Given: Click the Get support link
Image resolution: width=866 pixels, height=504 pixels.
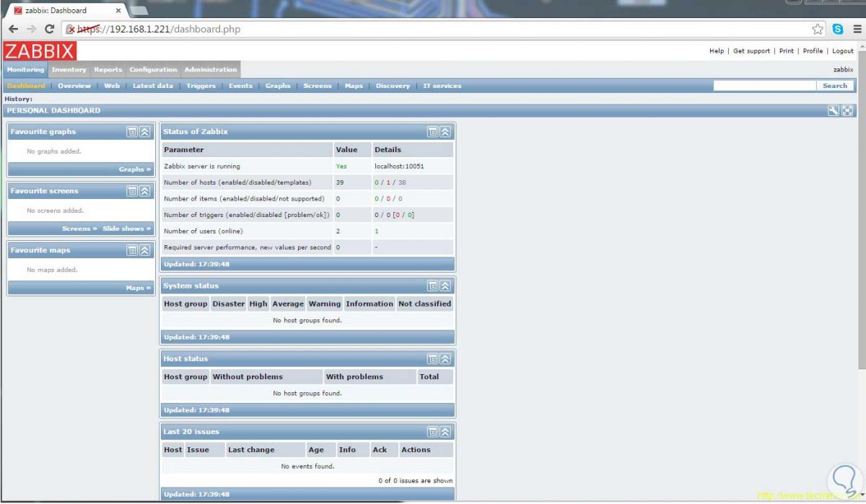Looking at the screenshot, I should (751, 51).
